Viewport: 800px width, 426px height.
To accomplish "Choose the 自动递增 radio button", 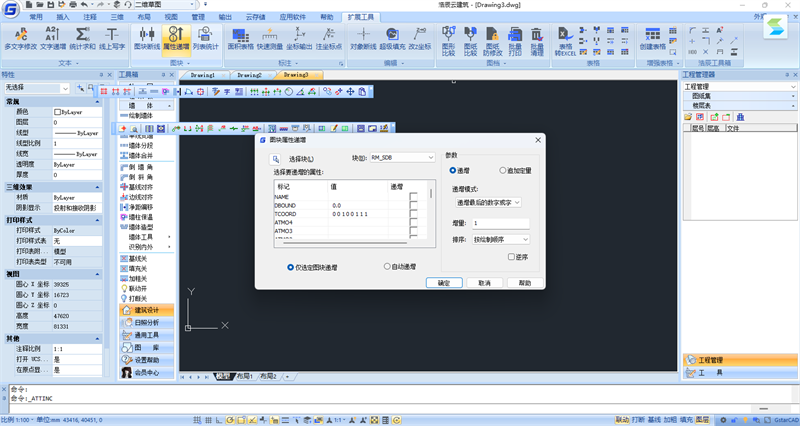I will tap(387, 266).
